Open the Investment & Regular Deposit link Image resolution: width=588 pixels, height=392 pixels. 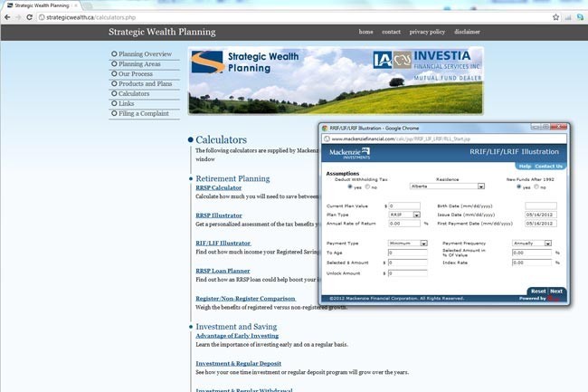tap(239, 364)
